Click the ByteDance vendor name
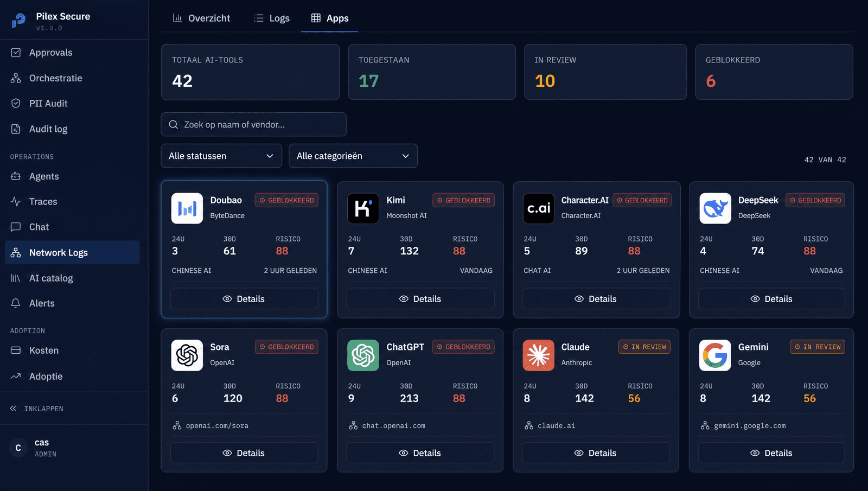 point(227,215)
